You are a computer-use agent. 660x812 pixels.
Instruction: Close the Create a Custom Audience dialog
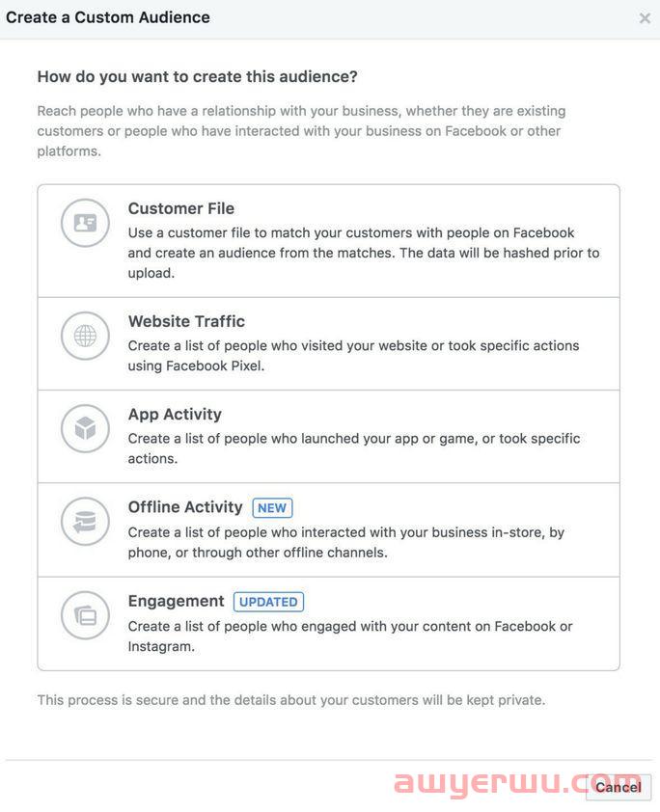pyautogui.click(x=645, y=18)
